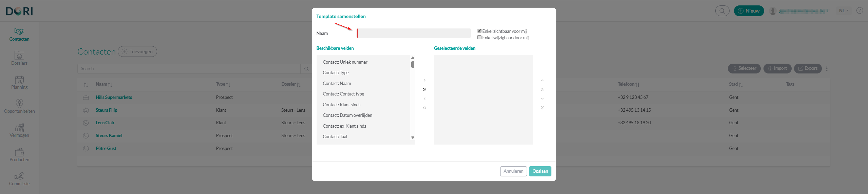The height and width of the screenshot is (194, 868).
Task: Move selected field down one position
Action: point(542,99)
